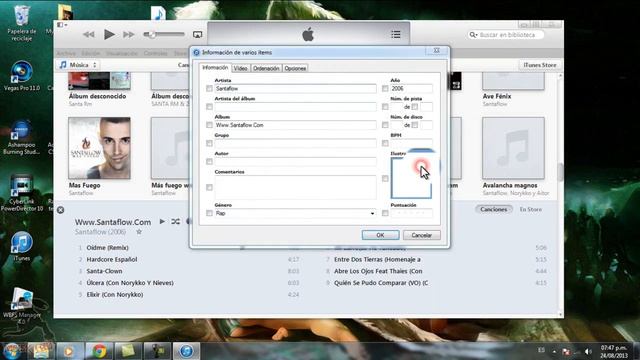The width and height of the screenshot is (640, 360).
Task: Tick the BPM field checkbox
Action: (385, 143)
